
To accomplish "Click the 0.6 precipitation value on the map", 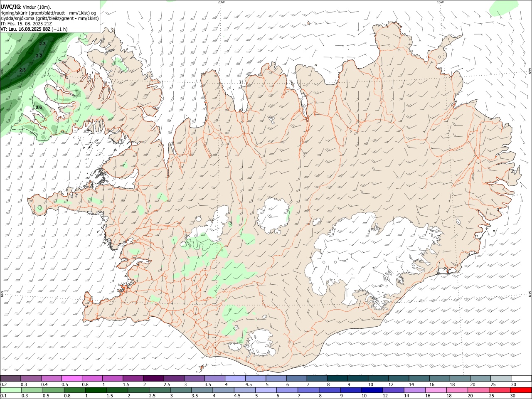I will [39, 107].
